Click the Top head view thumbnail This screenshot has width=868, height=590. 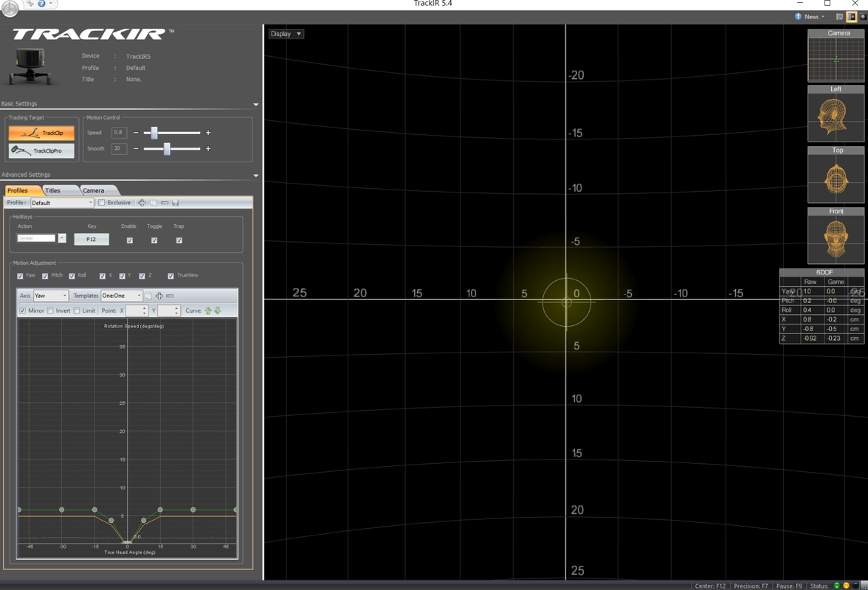[836, 175]
